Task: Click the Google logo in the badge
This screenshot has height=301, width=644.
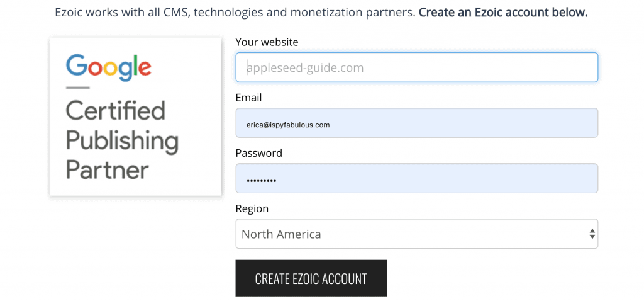Action: point(108,68)
